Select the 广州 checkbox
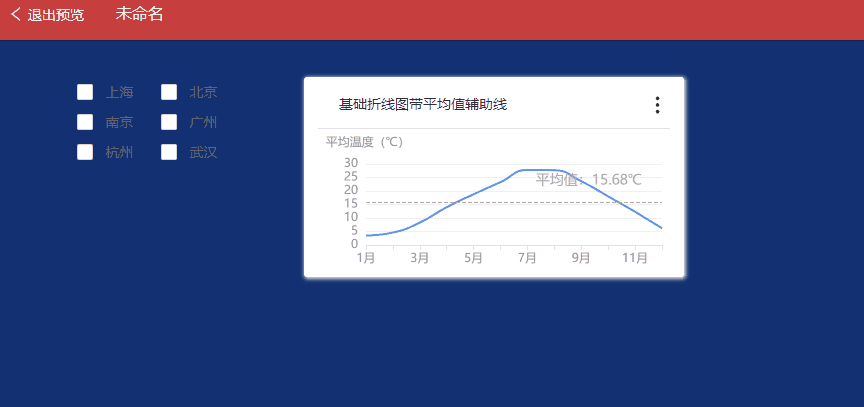Screen dimensions: 864x407 pos(169,123)
